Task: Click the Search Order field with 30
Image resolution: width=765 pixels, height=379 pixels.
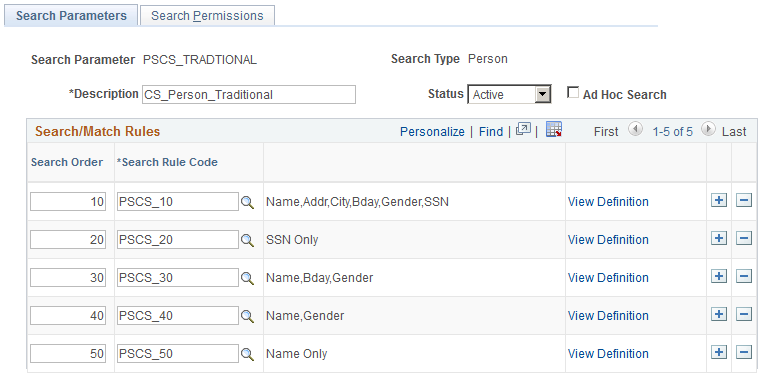Action: pos(68,278)
